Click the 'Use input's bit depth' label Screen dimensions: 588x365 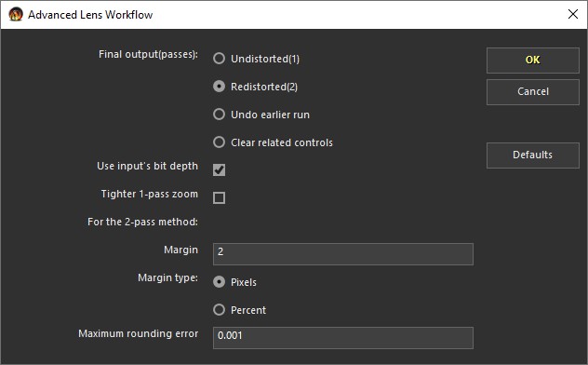coord(147,166)
